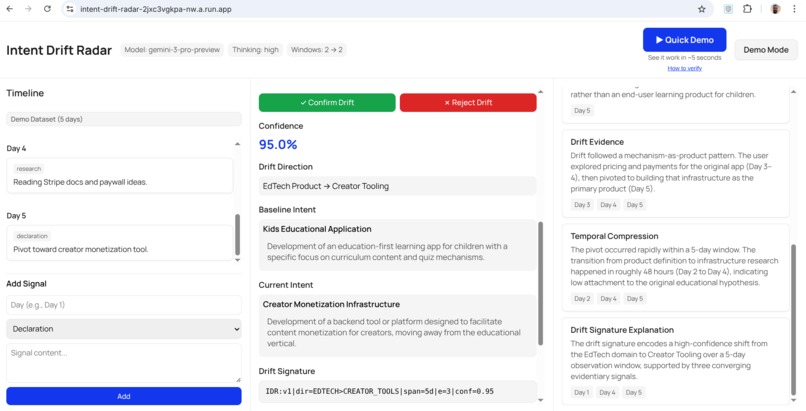The width and height of the screenshot is (806, 411).
Task: Click the research tag on Day 4
Action: (29, 169)
